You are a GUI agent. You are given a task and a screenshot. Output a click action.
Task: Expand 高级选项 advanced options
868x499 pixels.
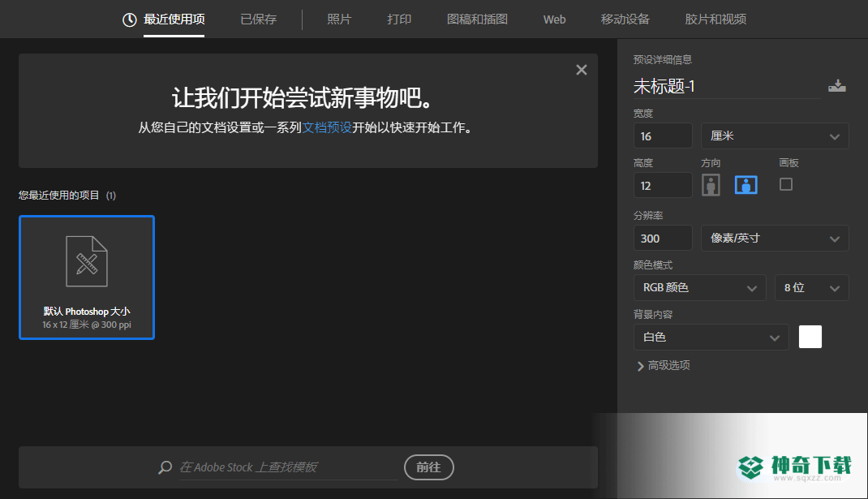click(x=664, y=365)
